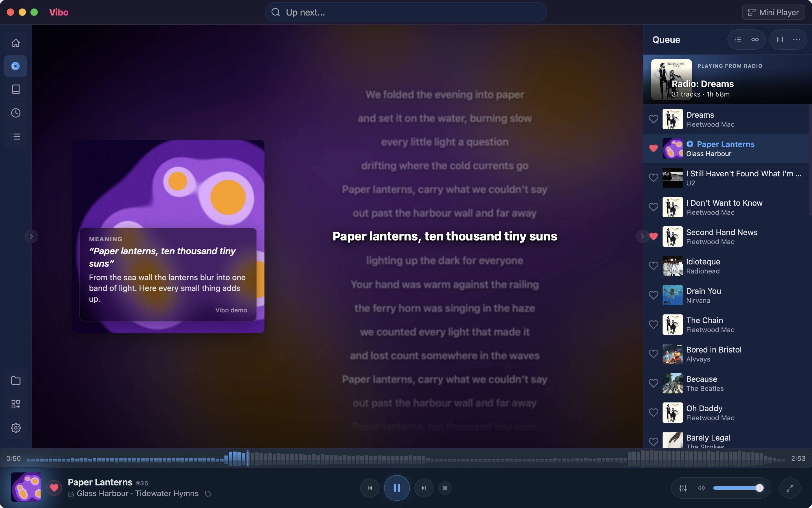
Task: Click the queue list view icon
Action: (x=738, y=40)
